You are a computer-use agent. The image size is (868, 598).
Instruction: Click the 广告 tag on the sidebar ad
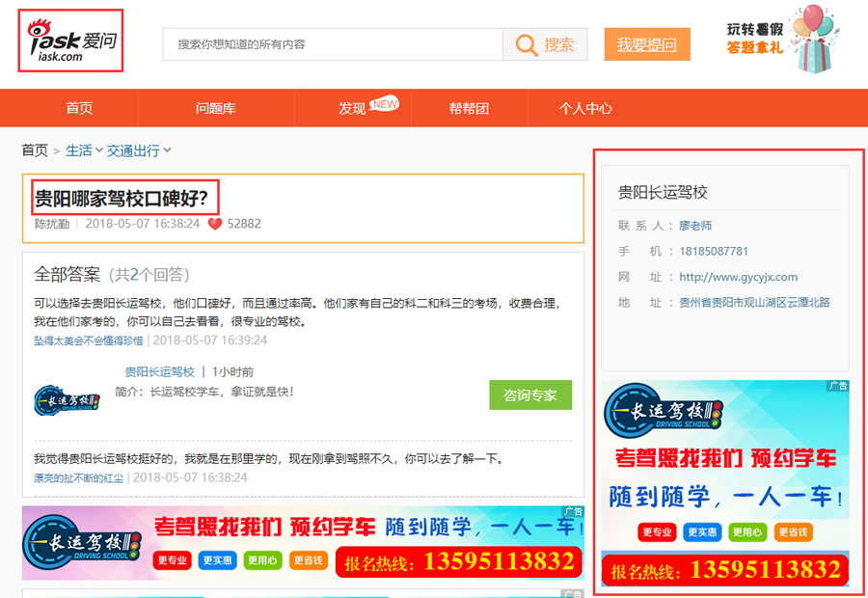point(837,386)
